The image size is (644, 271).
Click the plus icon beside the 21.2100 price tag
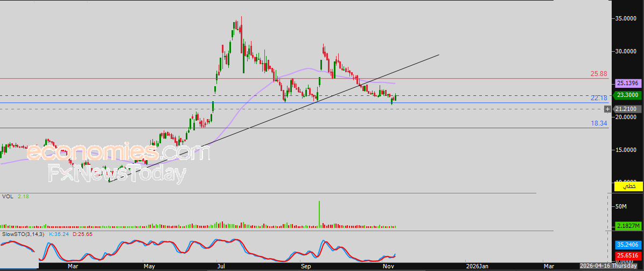click(x=607, y=109)
